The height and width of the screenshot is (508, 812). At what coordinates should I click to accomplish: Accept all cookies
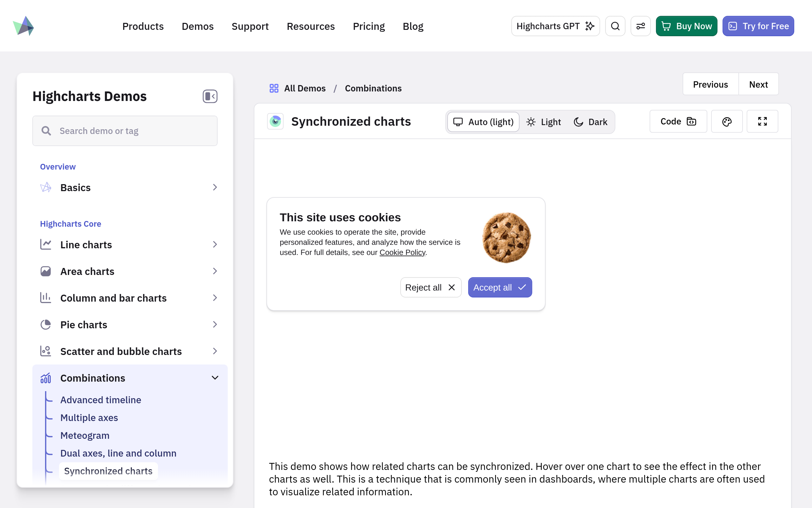coord(500,287)
